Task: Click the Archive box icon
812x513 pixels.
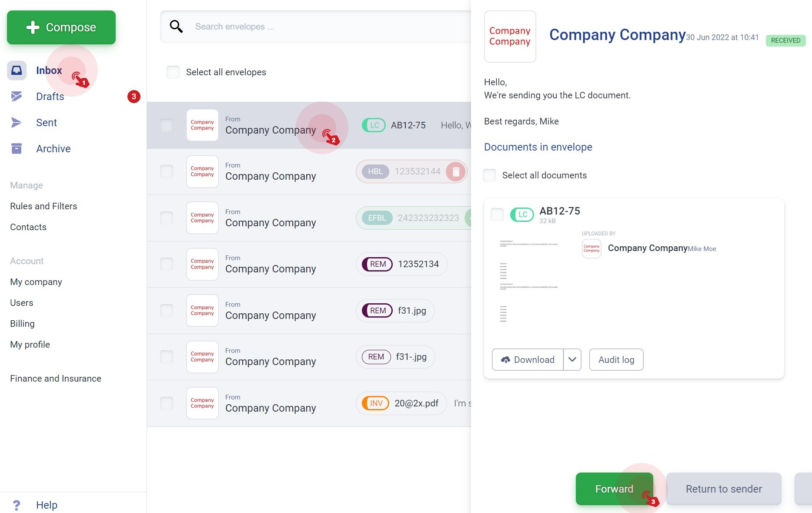Action: 17,149
